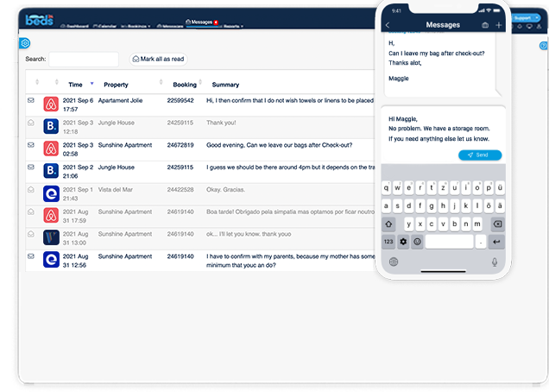Sort by Property column arrows
This screenshot has width=549, height=392.
point(161,82)
